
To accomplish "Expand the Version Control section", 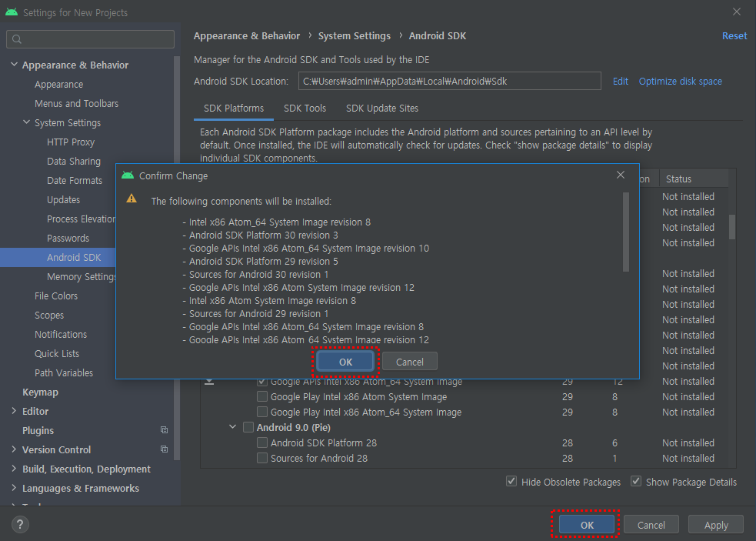I will click(14, 449).
